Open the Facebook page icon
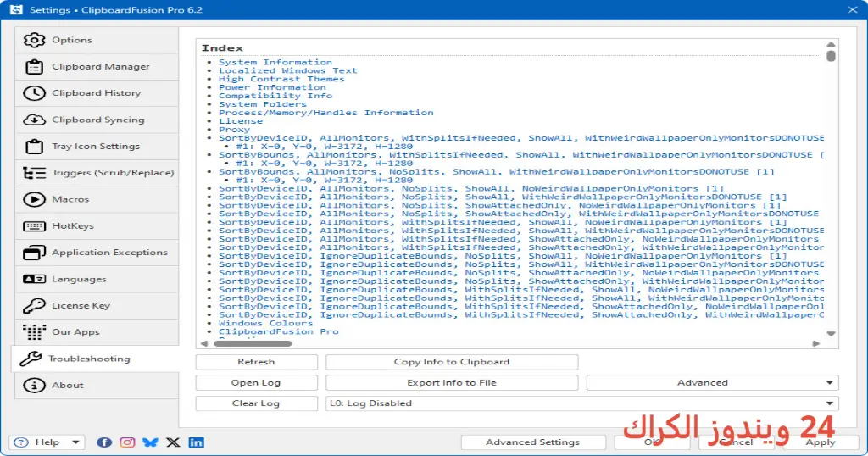868x456 pixels. coord(104,442)
